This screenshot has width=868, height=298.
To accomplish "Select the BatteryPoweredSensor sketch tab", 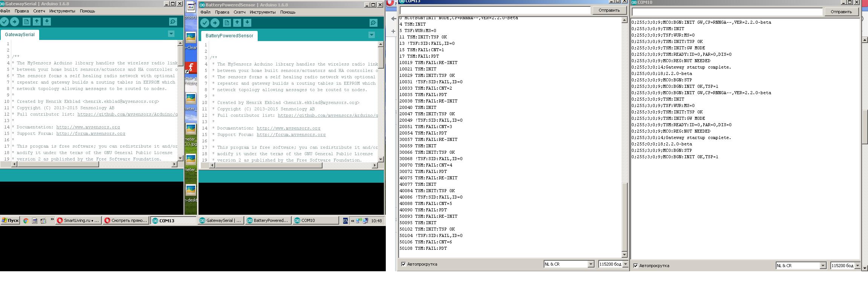I will pyautogui.click(x=229, y=36).
